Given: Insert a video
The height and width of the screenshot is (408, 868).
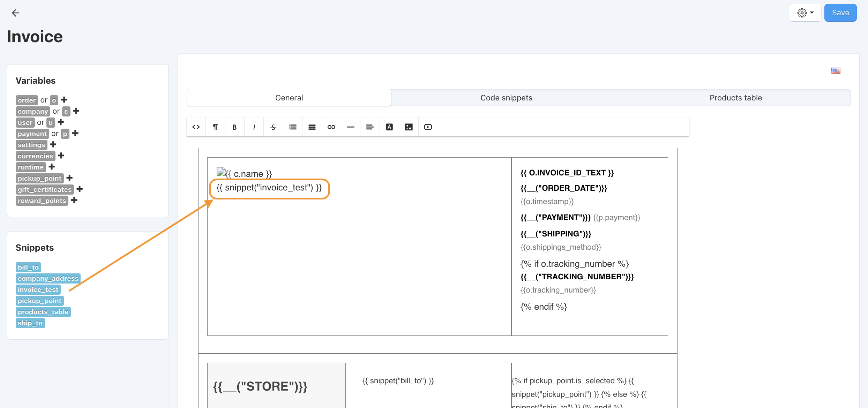Looking at the screenshot, I should point(428,127).
